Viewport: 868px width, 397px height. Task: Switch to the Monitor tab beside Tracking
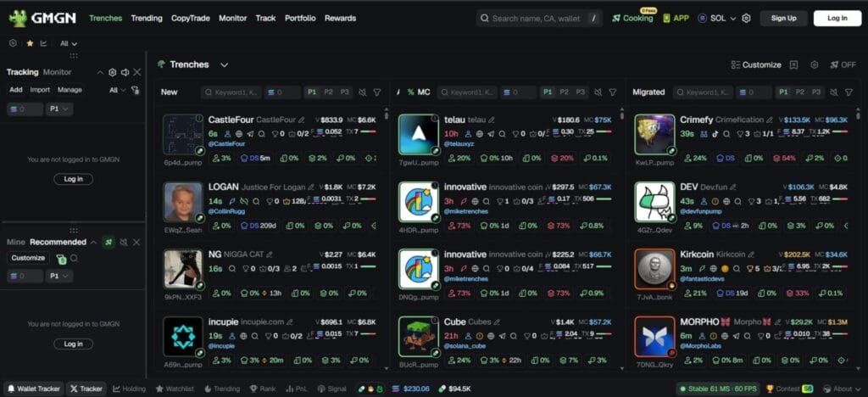coord(58,73)
